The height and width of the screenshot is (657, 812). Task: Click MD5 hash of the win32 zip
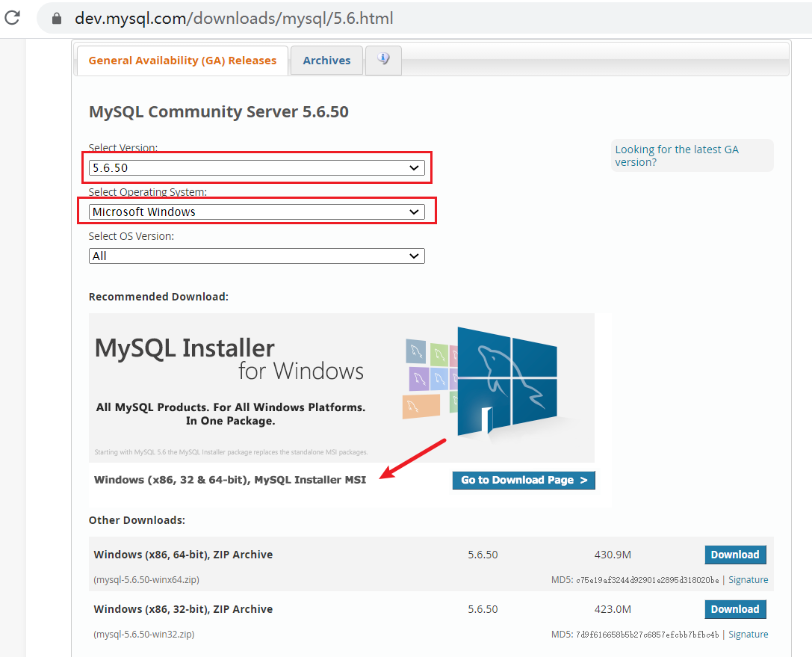point(648,634)
